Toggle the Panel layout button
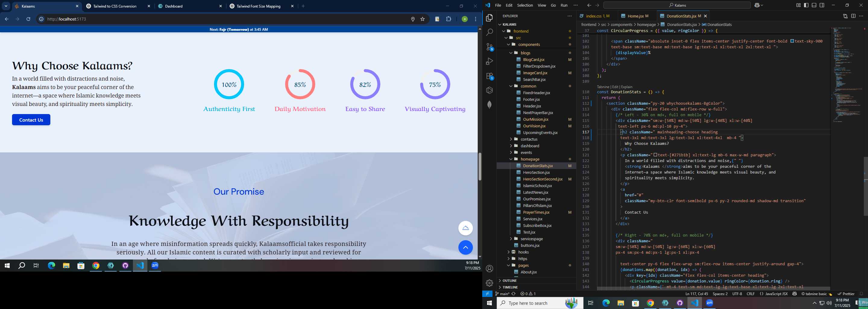Screen dimensions: 868x309 pyautogui.click(x=814, y=5)
